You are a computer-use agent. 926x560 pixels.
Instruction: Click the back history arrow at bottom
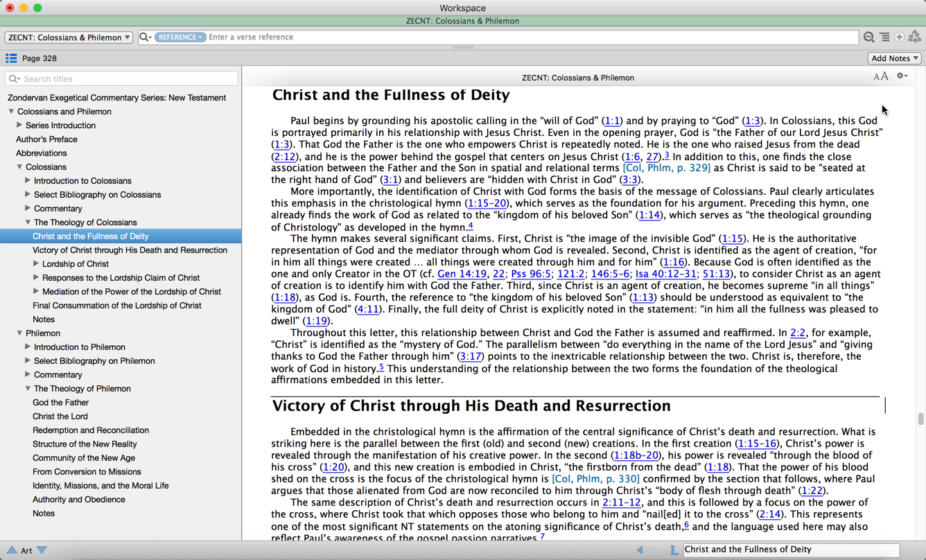pos(639,550)
